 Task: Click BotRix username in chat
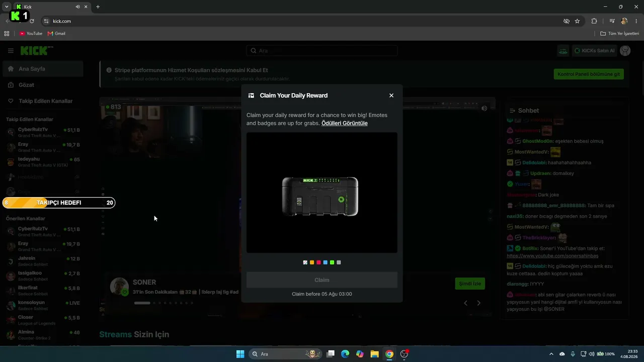(531, 248)
